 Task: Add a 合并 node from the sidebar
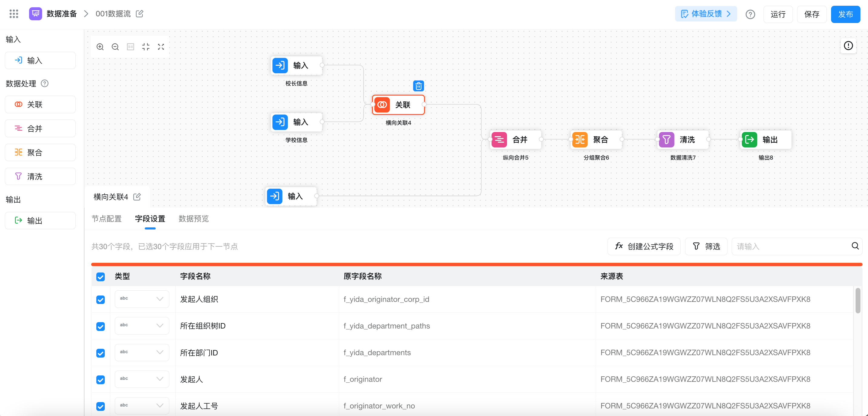pos(40,128)
